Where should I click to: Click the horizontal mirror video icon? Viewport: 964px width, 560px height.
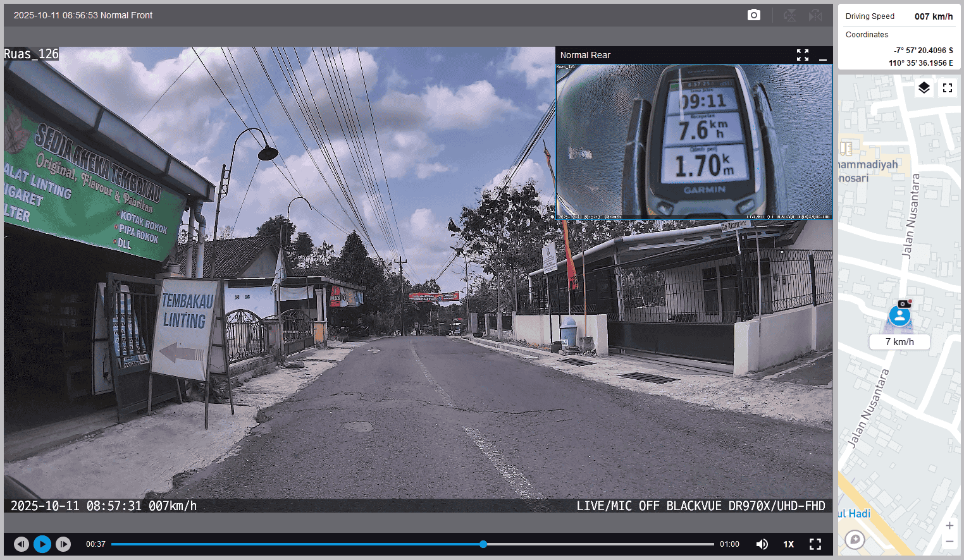815,15
